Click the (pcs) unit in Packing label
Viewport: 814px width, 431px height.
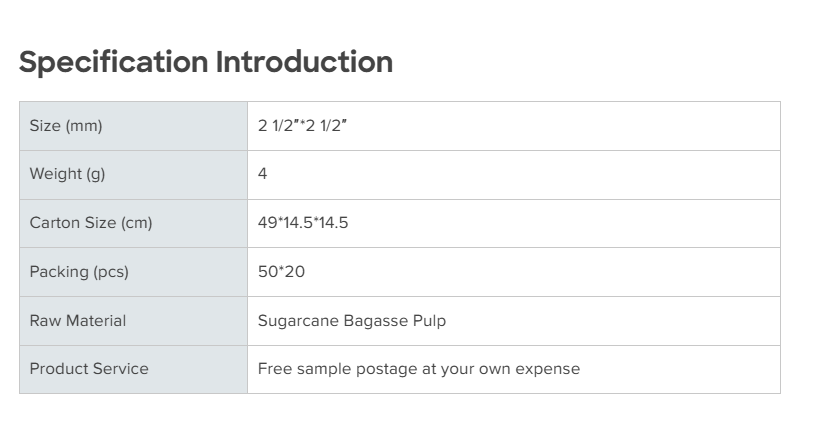point(111,272)
